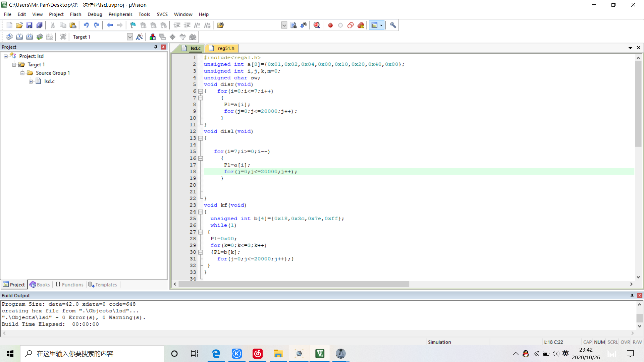
Task: Open the Pack Installer icon
Action: pos(193,37)
